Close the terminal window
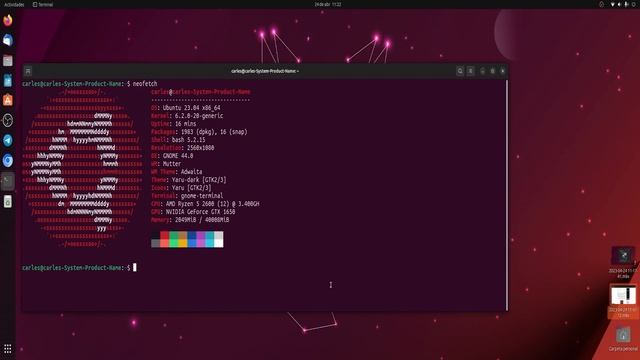This screenshot has width=640, height=360. 503,71
